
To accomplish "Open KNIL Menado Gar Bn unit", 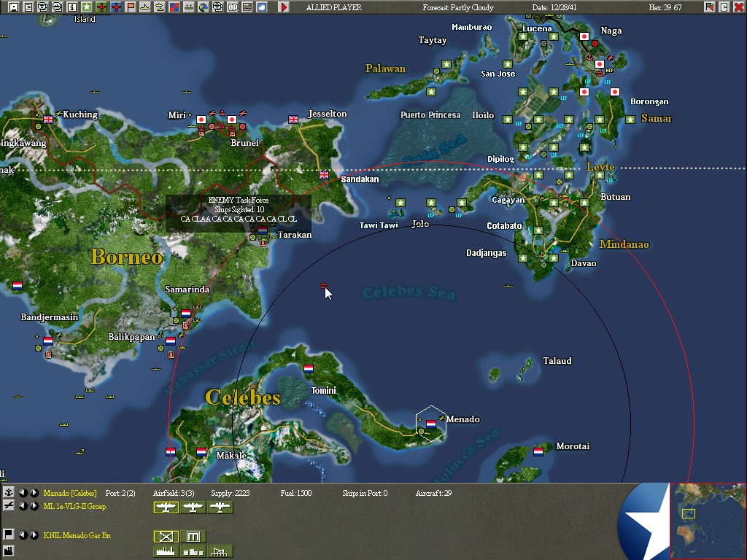I will 77,535.
